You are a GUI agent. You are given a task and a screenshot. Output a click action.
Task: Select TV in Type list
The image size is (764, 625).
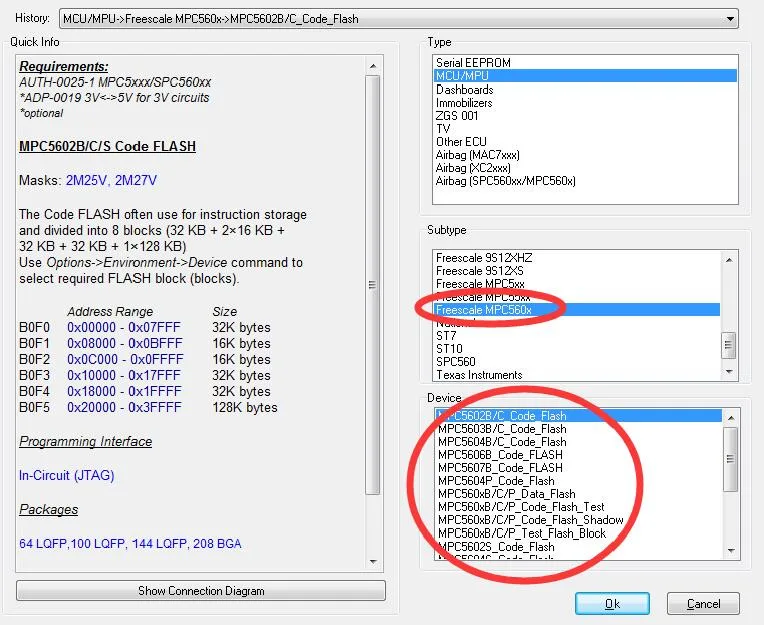coord(585,129)
